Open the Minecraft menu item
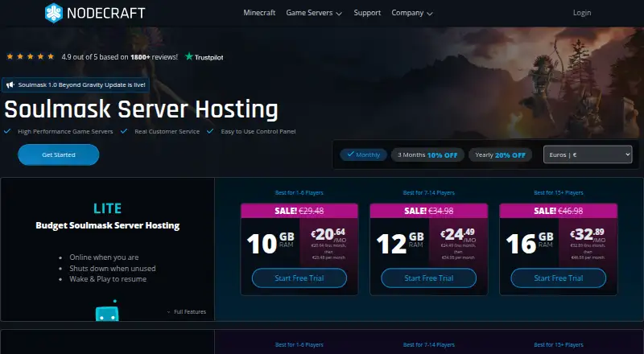The height and width of the screenshot is (354, 644). (x=259, y=13)
